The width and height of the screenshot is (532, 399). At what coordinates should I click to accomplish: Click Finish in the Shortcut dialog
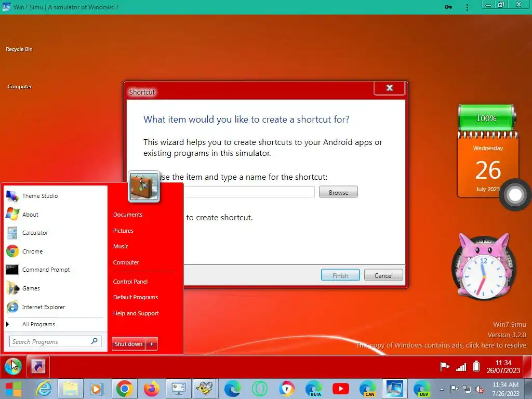340,275
